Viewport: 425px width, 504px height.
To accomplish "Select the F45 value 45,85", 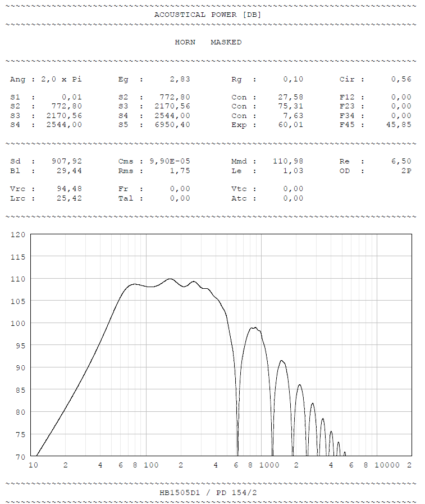I will click(x=401, y=125).
